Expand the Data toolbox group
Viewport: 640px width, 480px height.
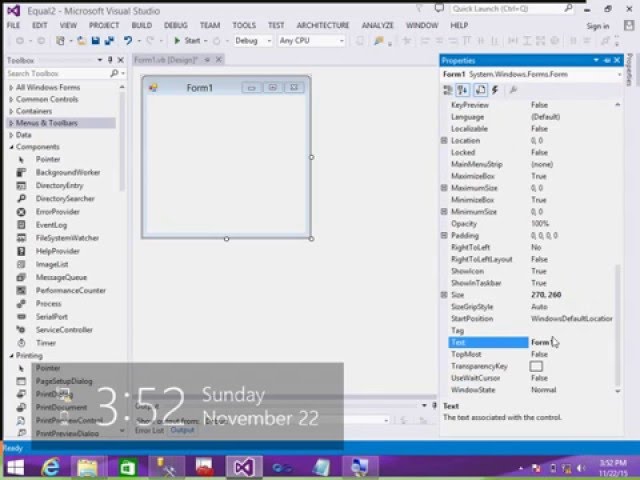[x=11, y=135]
